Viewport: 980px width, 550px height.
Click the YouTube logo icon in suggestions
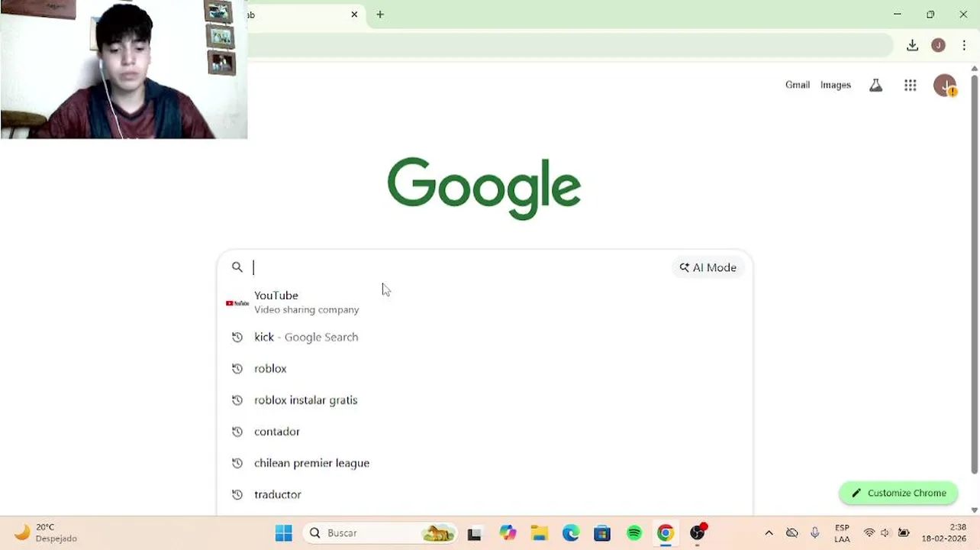(237, 303)
